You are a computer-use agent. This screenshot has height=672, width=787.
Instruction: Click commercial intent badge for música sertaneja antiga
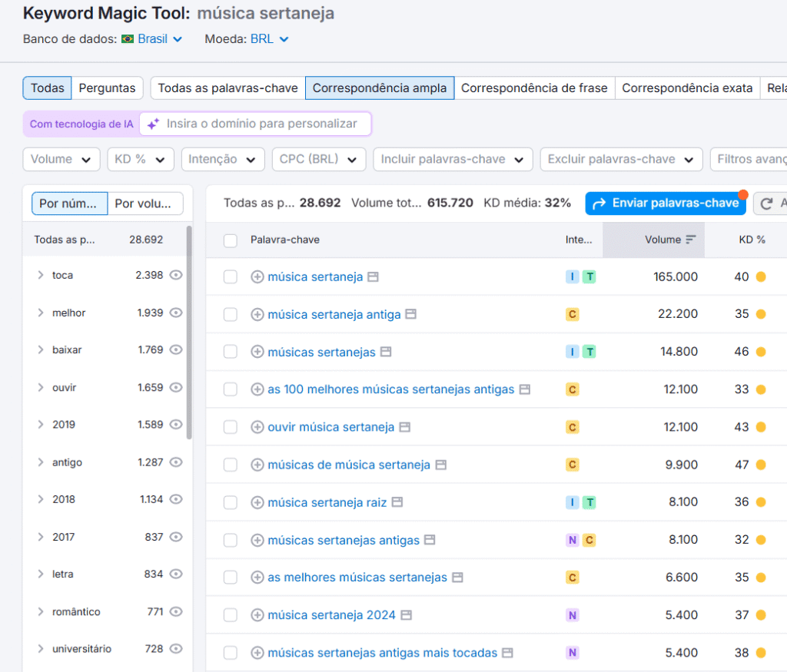[x=572, y=314]
